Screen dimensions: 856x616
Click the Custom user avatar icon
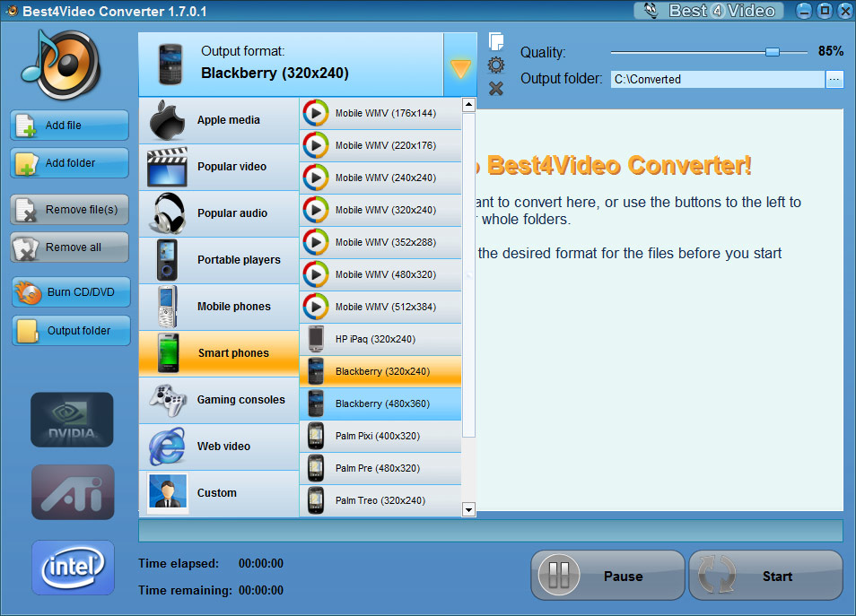click(x=168, y=492)
